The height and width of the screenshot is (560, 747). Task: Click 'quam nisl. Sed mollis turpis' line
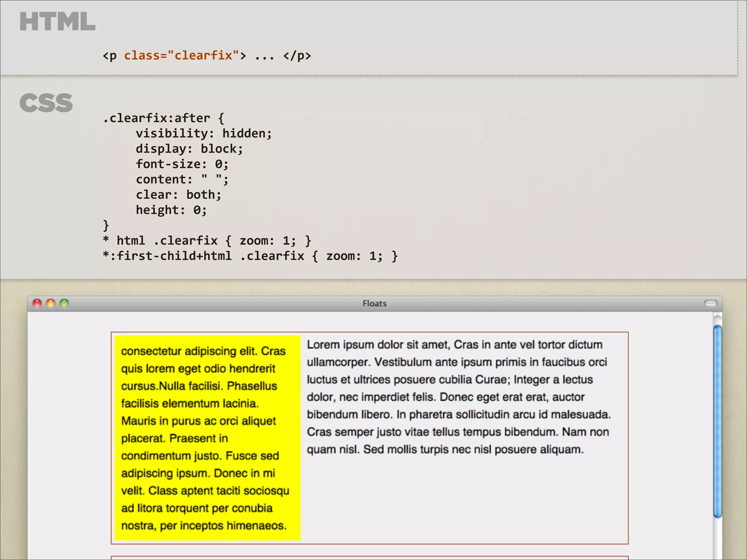coord(445,450)
